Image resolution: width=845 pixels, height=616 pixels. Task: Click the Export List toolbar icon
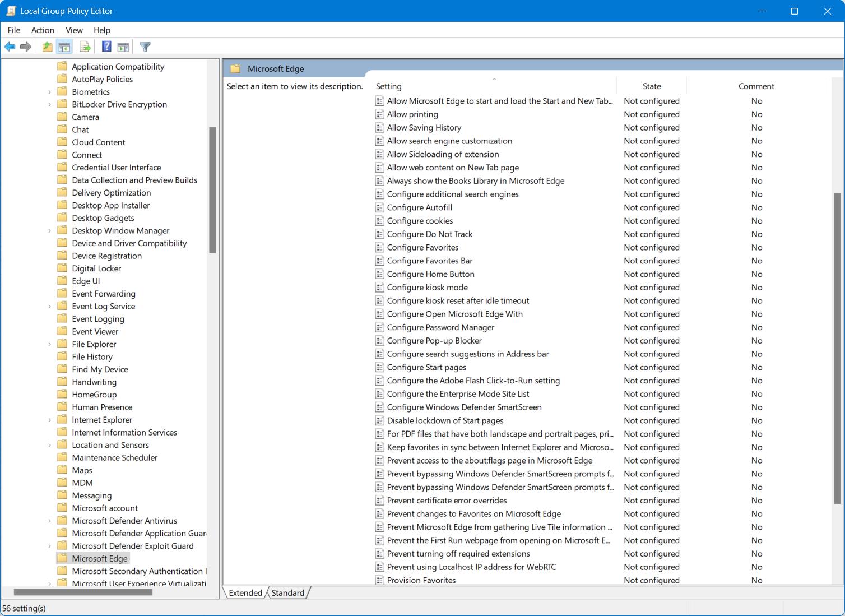click(x=85, y=47)
